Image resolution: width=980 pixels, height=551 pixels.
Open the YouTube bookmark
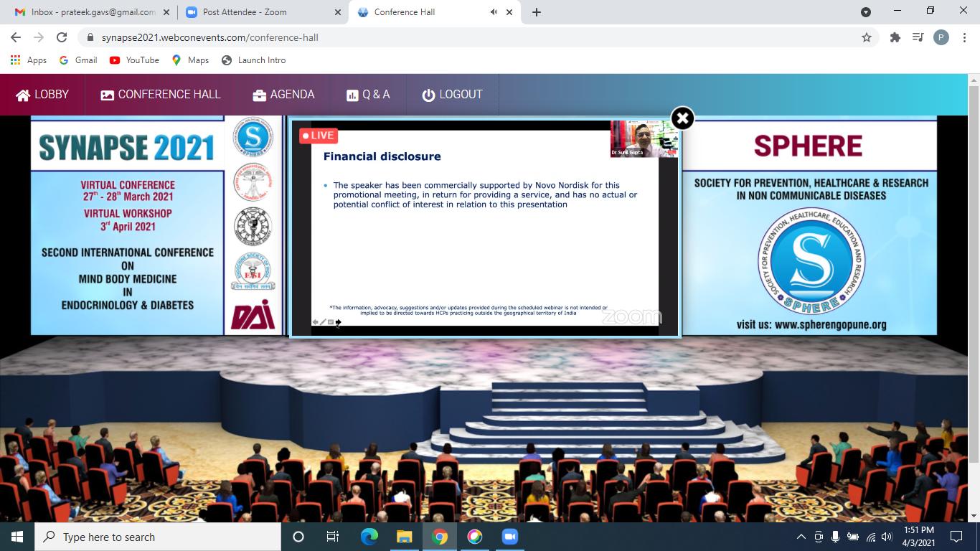(x=134, y=60)
